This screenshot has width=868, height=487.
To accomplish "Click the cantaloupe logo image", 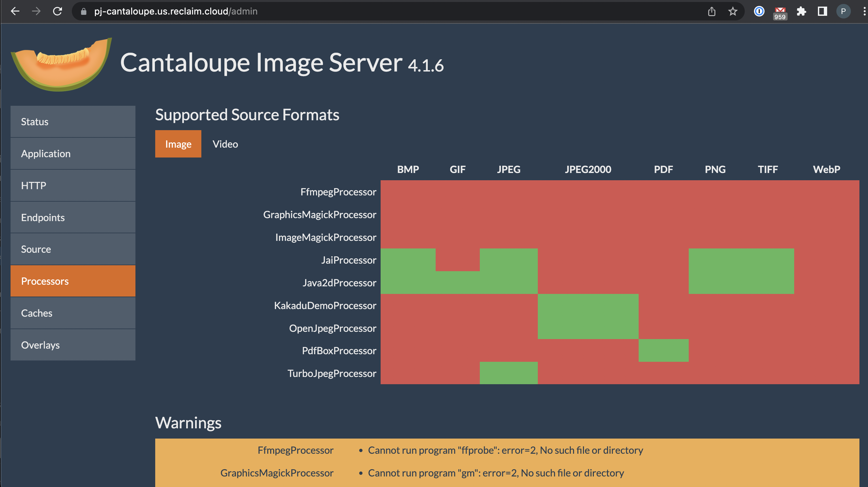I will pos(61,64).
